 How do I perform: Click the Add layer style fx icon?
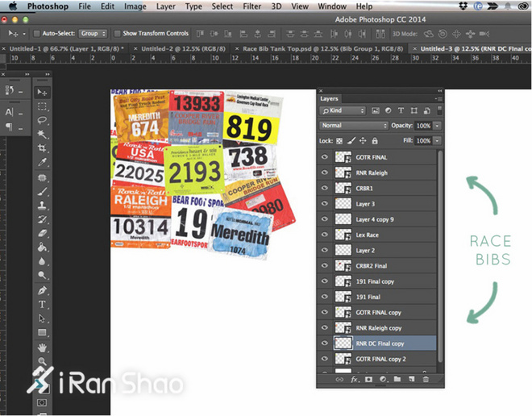click(354, 379)
